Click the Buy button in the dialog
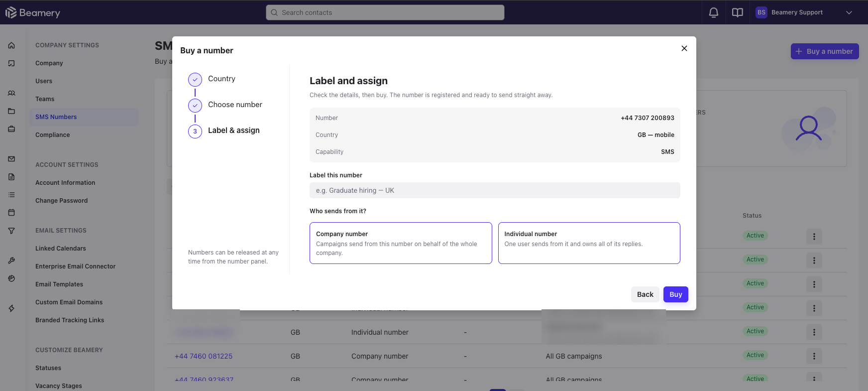Screen dimensions: 868x391 pos(676,294)
